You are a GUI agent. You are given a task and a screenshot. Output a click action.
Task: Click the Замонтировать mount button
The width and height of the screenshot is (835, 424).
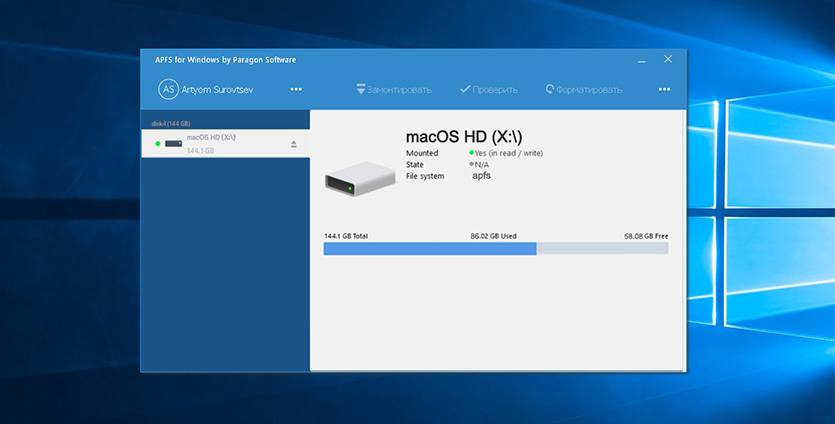click(x=394, y=89)
